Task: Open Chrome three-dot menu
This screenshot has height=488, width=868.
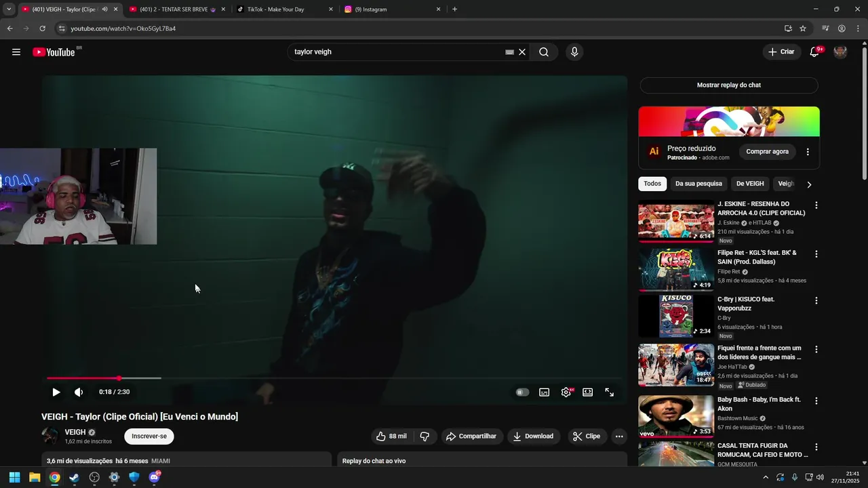Action: coord(857,28)
